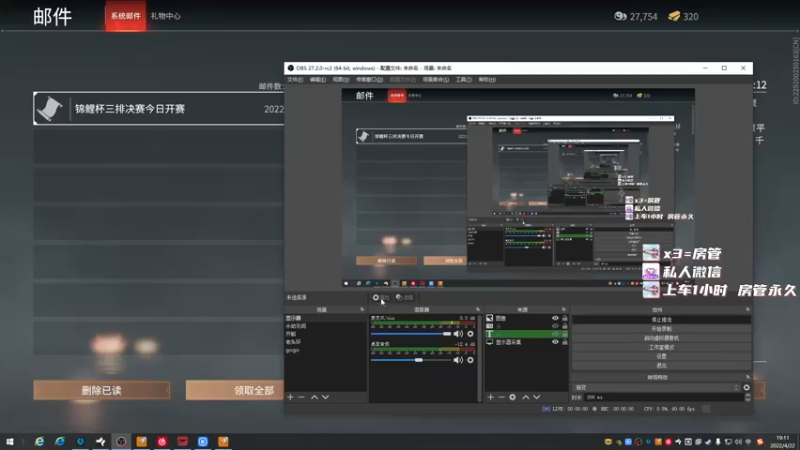
Task: Open mail 锦鲤杯三排决赛今日开赛
Action: coord(159,109)
